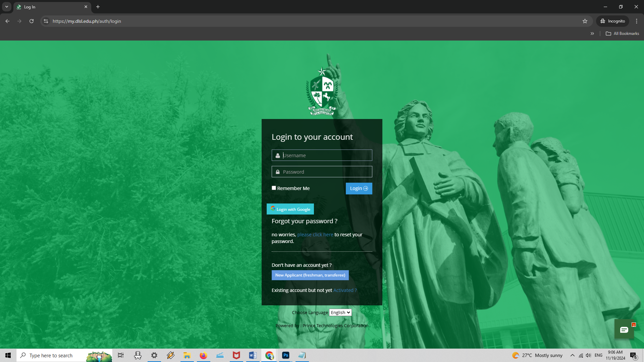Open Chrome three-dot menu
This screenshot has width=644, height=362.
(x=637, y=21)
